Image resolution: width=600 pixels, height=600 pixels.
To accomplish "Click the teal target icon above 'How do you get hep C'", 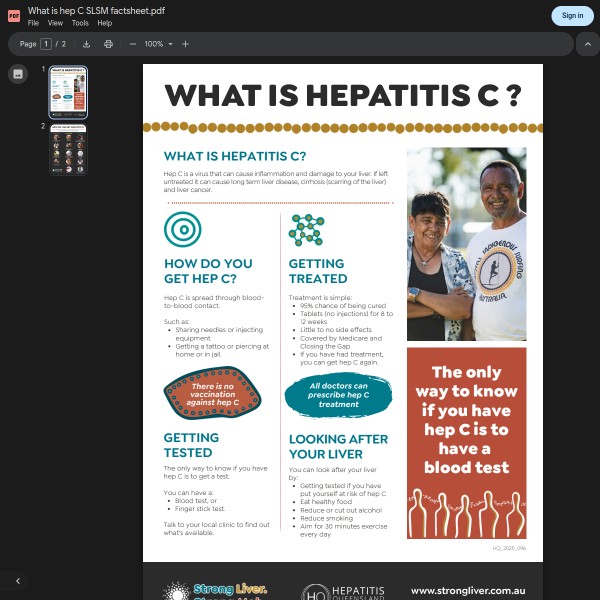I will tap(182, 230).
